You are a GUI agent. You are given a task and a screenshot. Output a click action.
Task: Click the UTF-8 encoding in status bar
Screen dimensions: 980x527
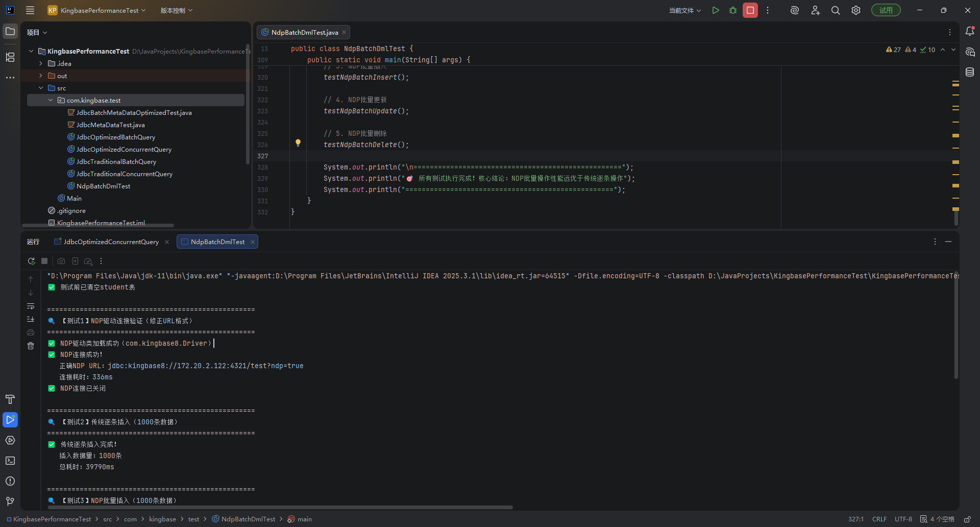coord(903,519)
